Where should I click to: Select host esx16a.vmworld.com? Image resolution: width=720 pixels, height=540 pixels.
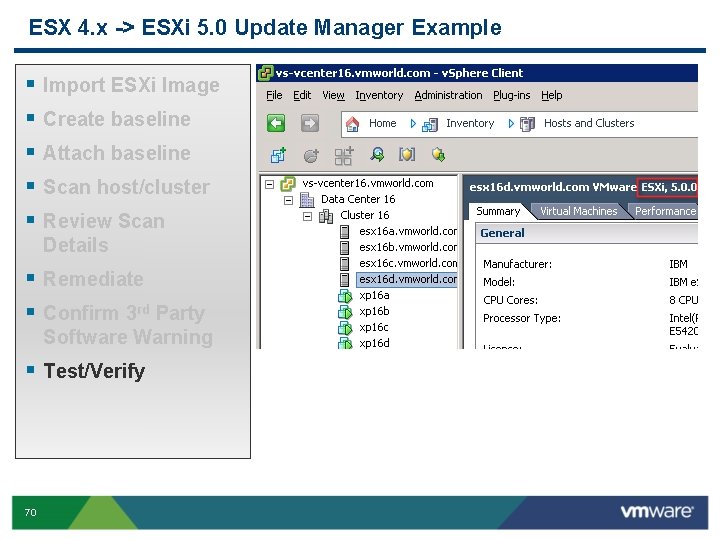(408, 231)
